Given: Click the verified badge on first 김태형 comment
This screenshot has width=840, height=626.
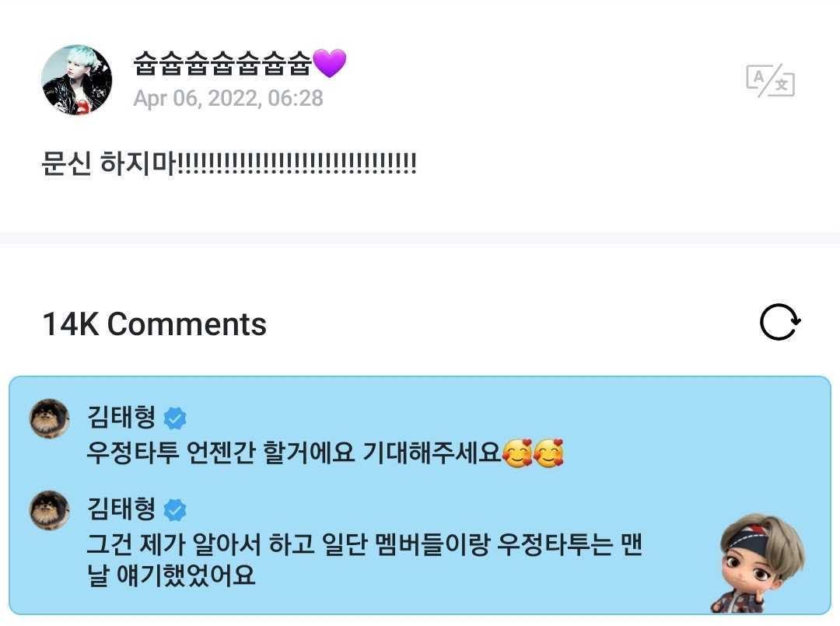Looking at the screenshot, I should [x=175, y=418].
